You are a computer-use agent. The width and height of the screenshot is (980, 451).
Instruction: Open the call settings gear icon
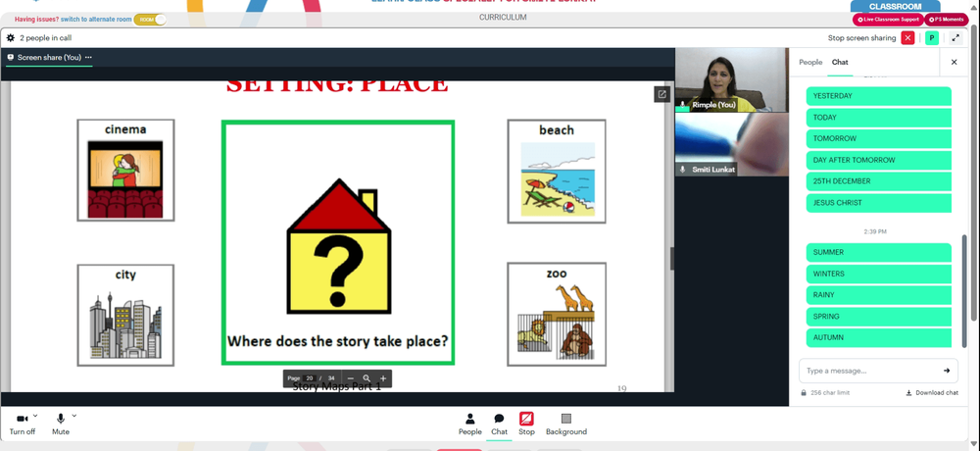[11, 38]
